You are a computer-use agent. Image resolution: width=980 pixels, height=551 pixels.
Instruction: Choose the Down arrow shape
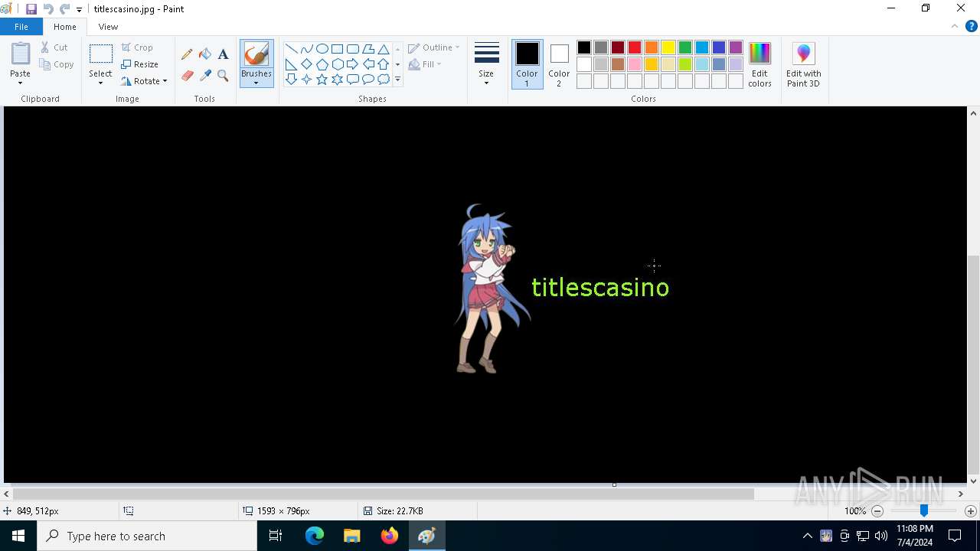tap(291, 80)
